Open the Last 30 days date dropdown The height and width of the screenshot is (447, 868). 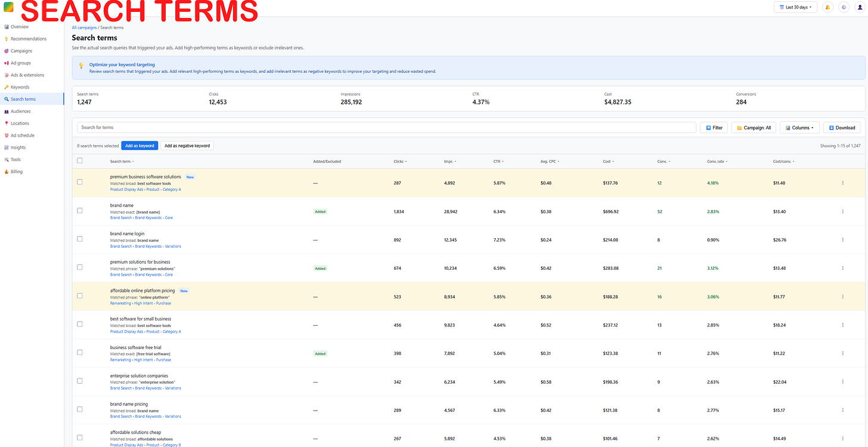coord(795,7)
